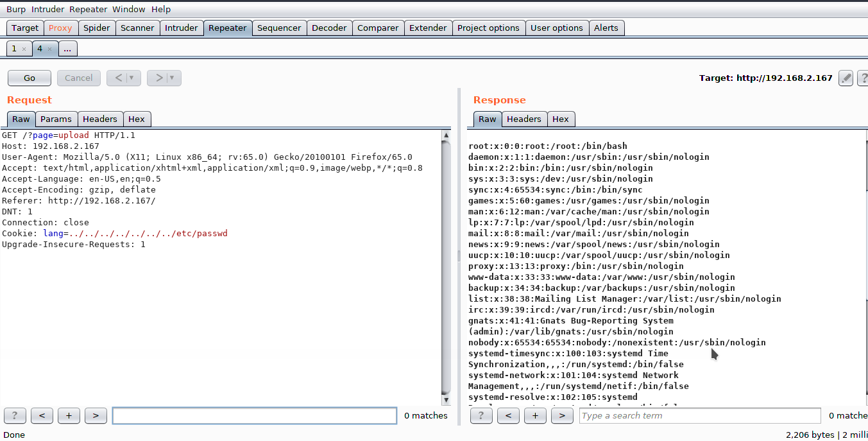868x441 pixels.
Task: Click the request pane vertical scrollbar
Action: (447, 266)
